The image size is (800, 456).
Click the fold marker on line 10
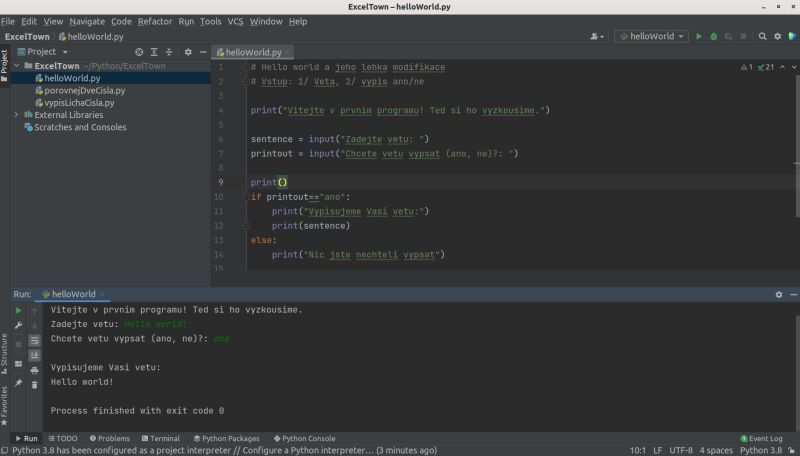[246, 197]
